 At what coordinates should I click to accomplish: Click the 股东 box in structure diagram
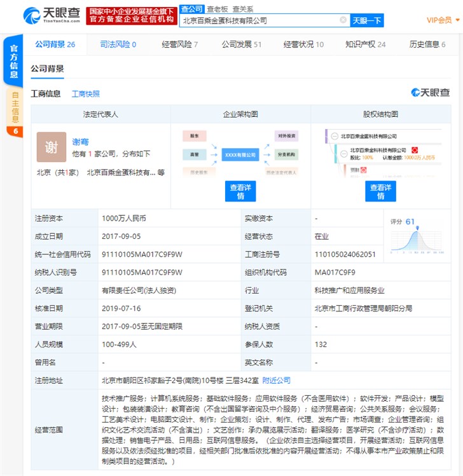[195, 136]
